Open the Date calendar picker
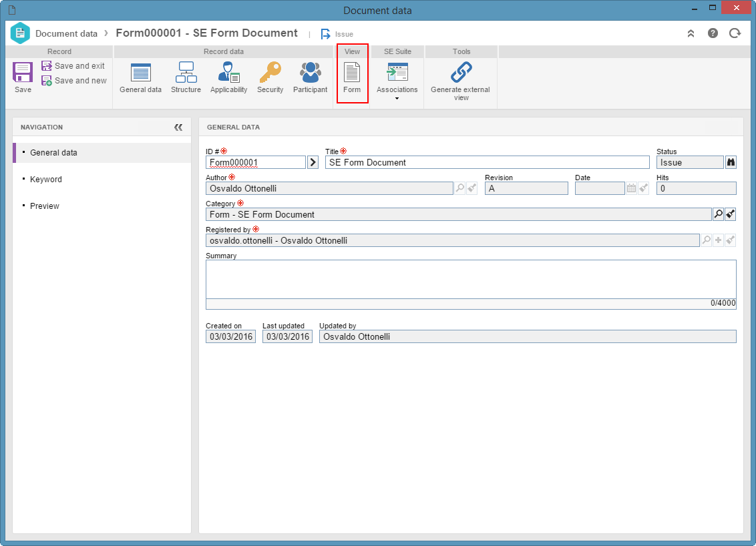The width and height of the screenshot is (756, 546). coord(631,188)
